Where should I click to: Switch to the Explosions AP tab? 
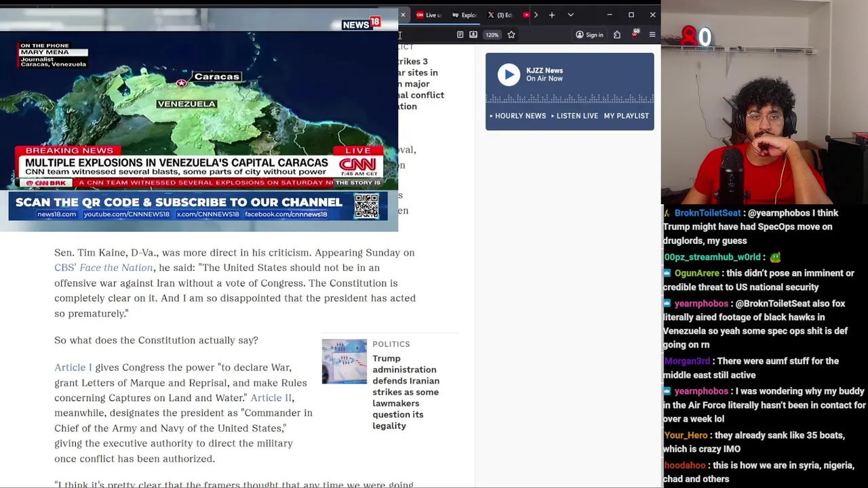(465, 15)
